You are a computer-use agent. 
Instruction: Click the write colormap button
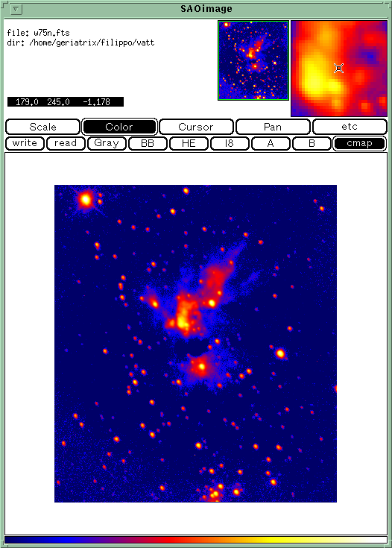pos(25,143)
